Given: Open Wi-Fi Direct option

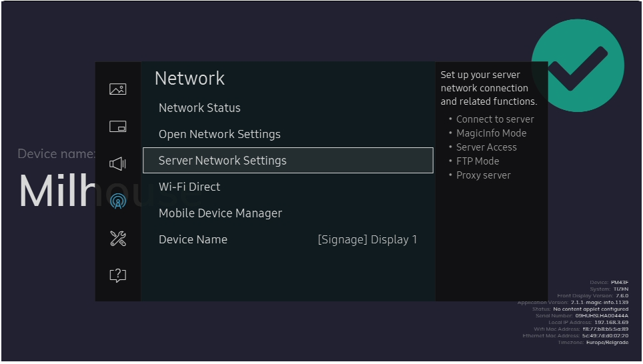Looking at the screenshot, I should 189,187.
